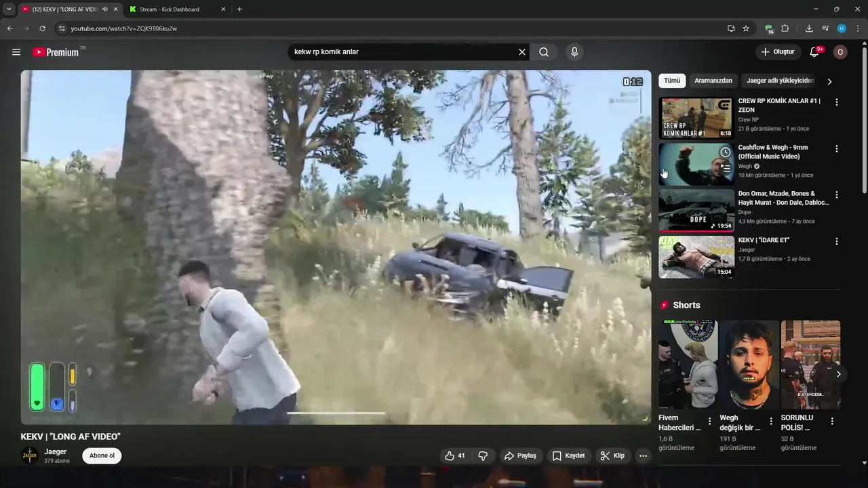Like the video with thumbs up

tap(455, 455)
